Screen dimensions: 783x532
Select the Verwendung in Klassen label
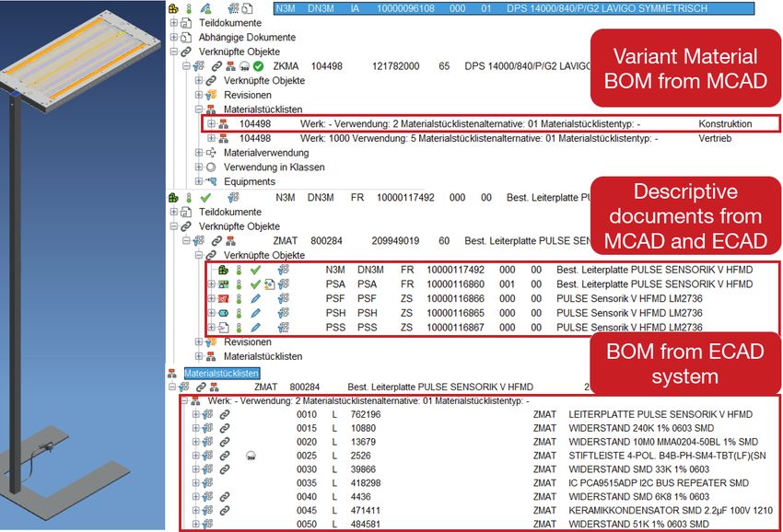pyautogui.click(x=275, y=168)
